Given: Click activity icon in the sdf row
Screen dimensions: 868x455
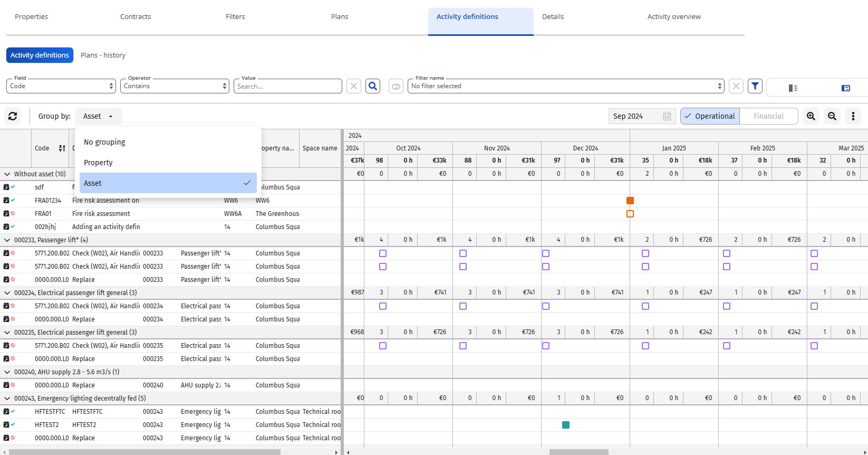Looking at the screenshot, I should click(6, 187).
